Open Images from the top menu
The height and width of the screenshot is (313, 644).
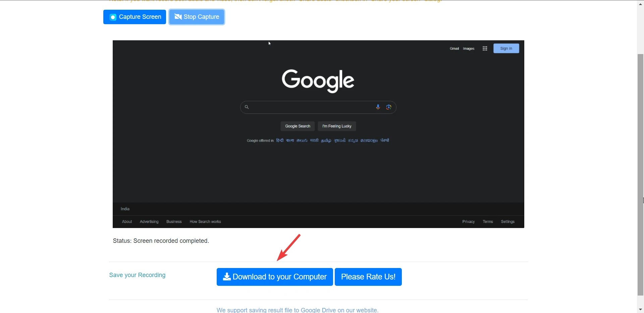(468, 48)
